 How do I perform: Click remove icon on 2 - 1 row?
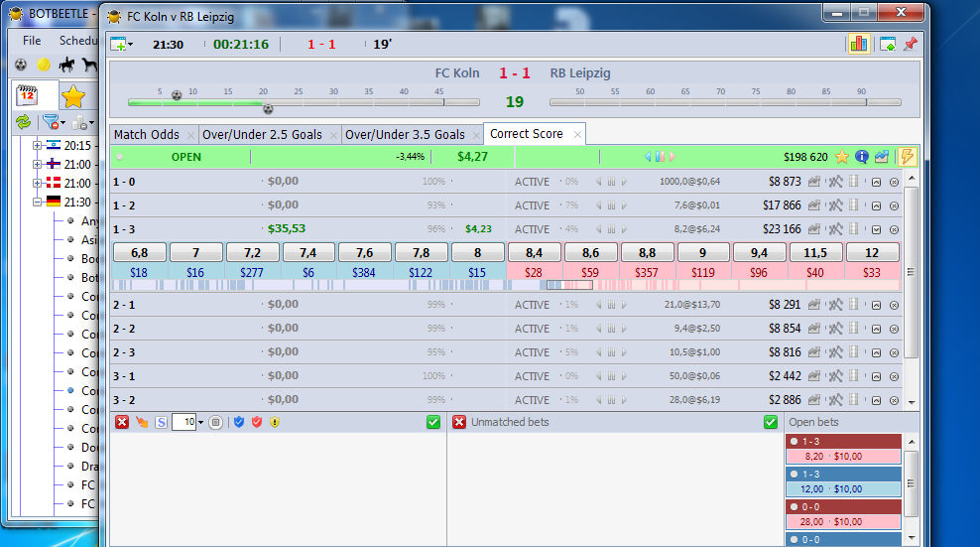pyautogui.click(x=894, y=306)
